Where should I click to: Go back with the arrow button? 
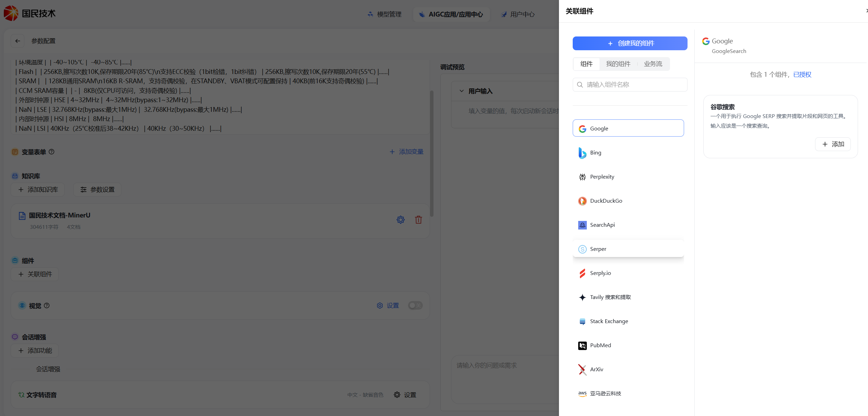[x=18, y=41]
